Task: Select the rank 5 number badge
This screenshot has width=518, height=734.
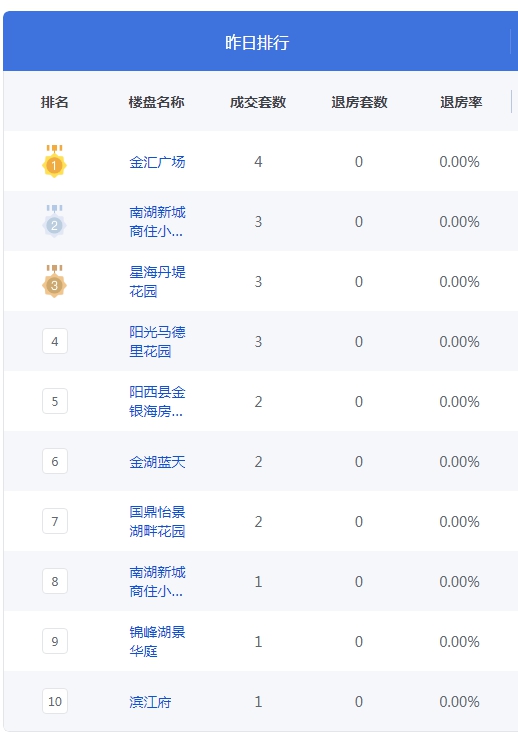Action: tap(55, 401)
